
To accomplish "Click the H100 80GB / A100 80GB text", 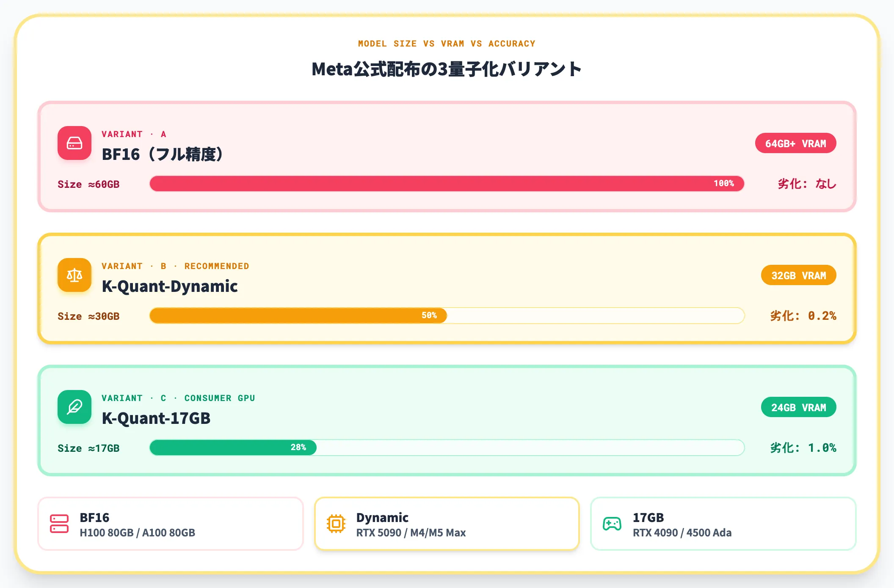I will coord(138,533).
